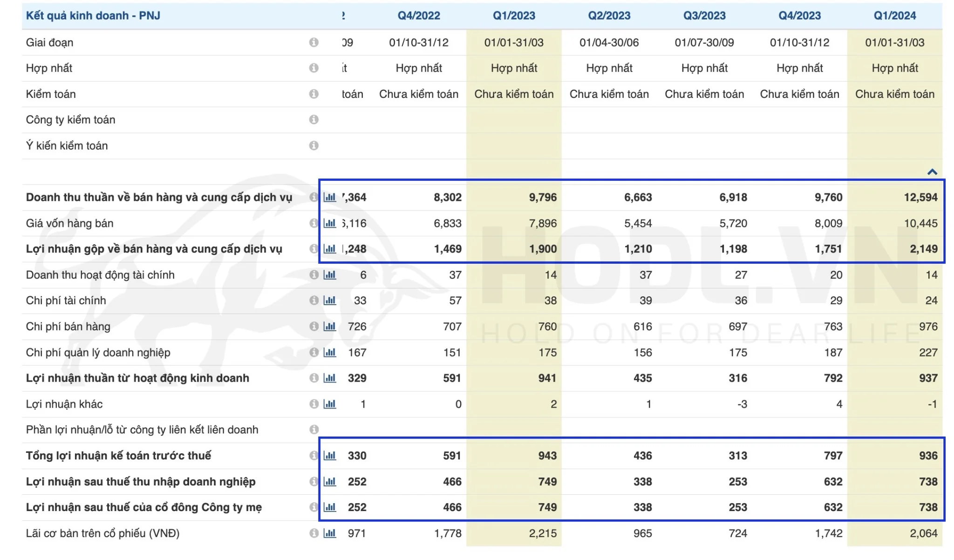Image resolution: width=954 pixels, height=560 pixels.
Task: Open chart icon for Chi phí bán hàng
Action: click(x=330, y=327)
